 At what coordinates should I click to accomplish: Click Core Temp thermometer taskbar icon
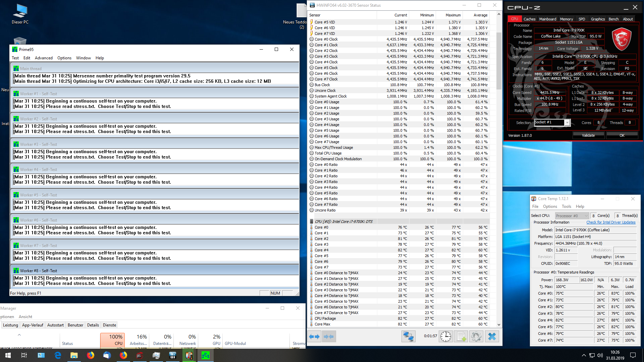(189, 355)
